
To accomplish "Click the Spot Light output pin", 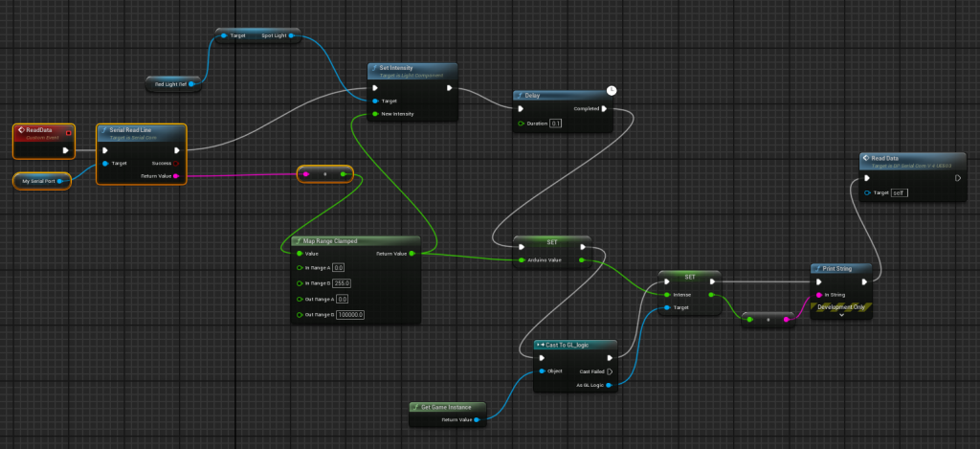I will click(x=291, y=36).
